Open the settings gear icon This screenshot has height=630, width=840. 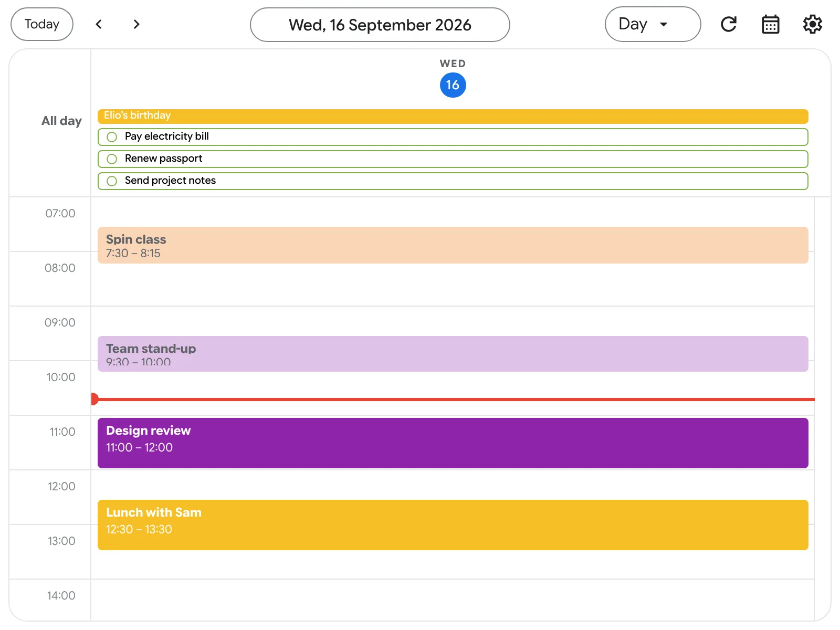[x=813, y=24]
